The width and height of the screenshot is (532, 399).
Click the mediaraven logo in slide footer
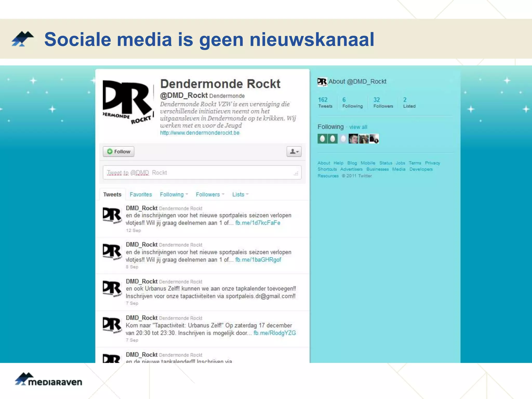(48, 379)
